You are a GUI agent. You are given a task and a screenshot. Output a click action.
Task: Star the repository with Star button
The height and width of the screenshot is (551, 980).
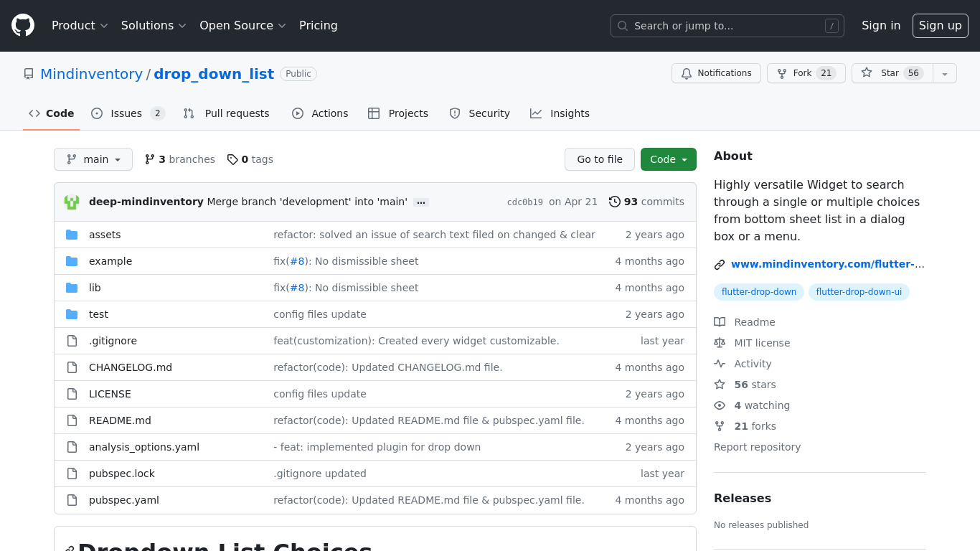point(892,73)
